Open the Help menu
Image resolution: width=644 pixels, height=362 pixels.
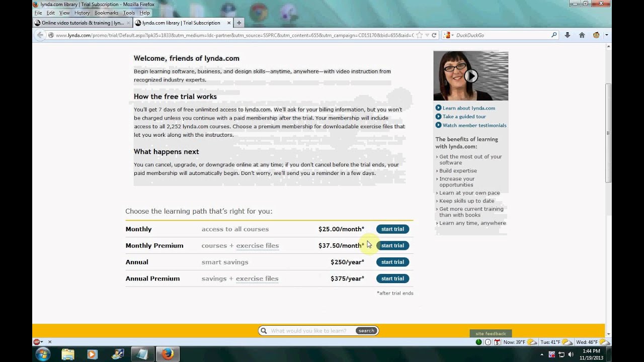(145, 13)
